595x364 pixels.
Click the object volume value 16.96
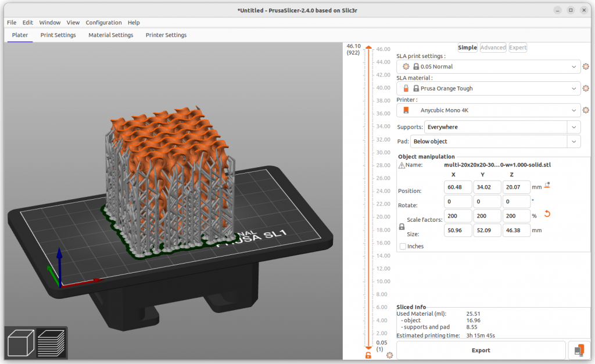click(x=473, y=320)
